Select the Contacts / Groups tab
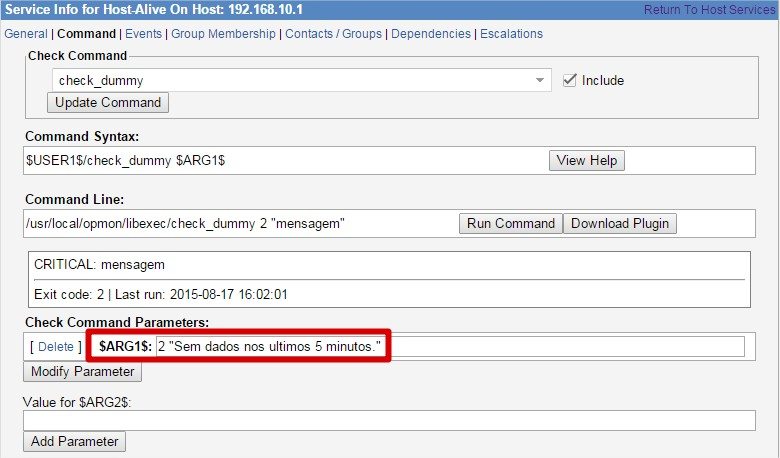 (333, 33)
